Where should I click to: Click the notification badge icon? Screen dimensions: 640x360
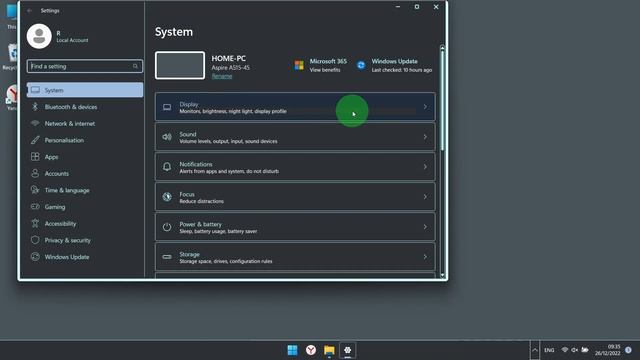(x=628, y=350)
